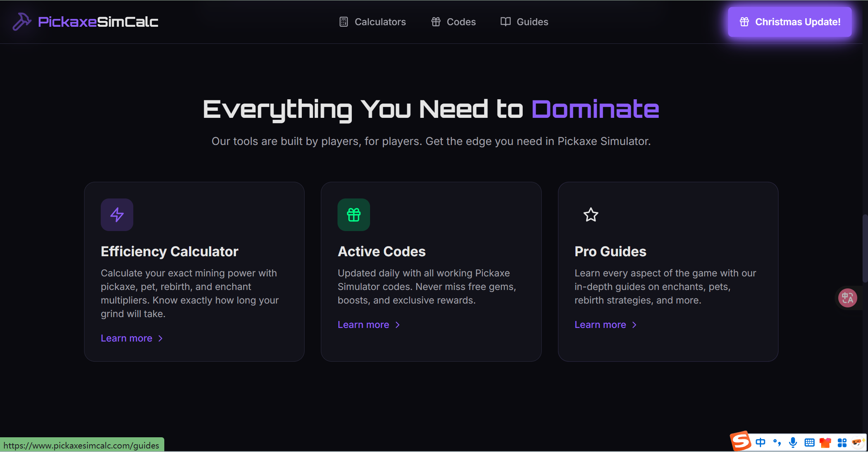Click the gift icon next to Codes
The image size is (868, 452).
point(435,22)
